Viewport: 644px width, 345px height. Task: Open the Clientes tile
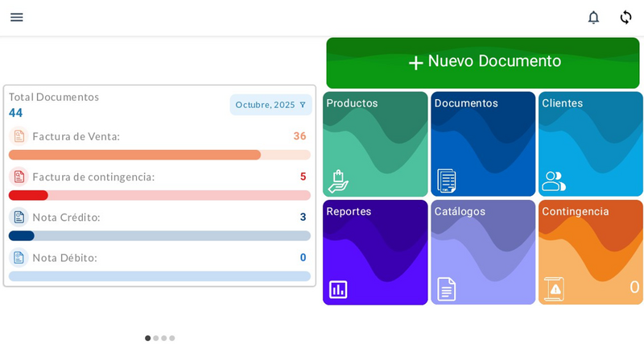point(590,144)
